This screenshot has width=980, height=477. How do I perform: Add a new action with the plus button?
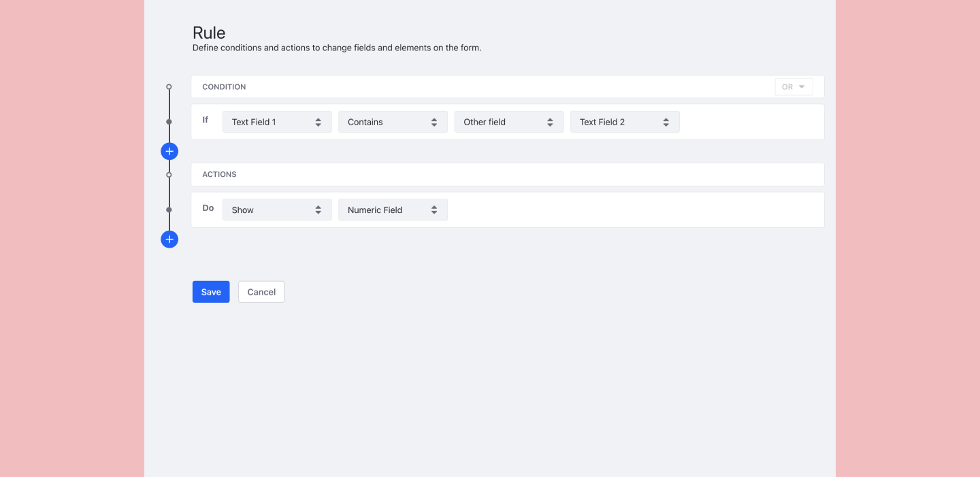[x=169, y=239]
